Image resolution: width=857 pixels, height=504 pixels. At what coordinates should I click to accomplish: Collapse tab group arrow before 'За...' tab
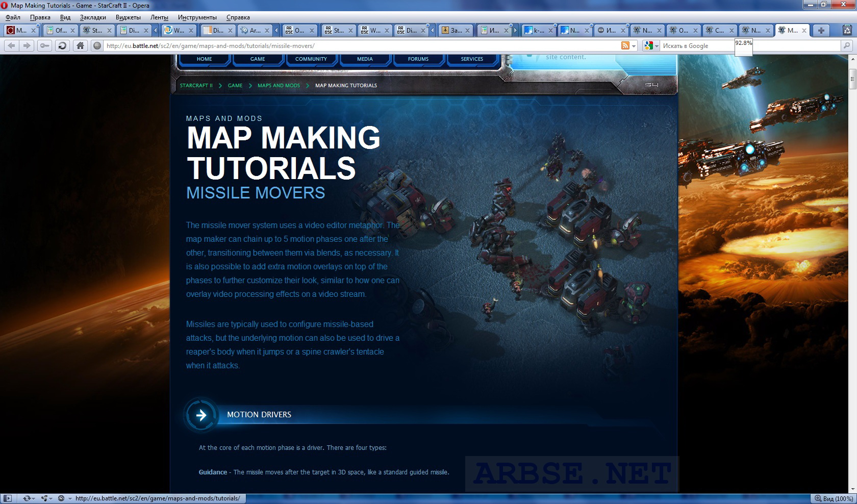433,30
